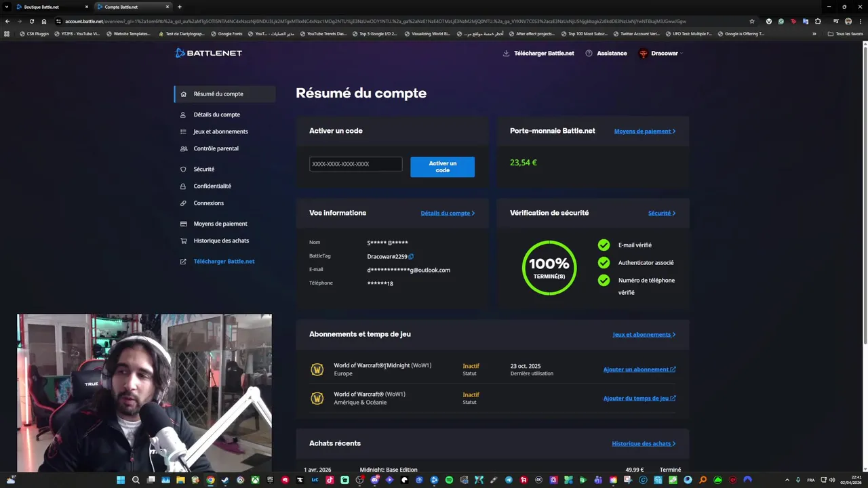Bookmark this page with the star icon
This screenshot has height=488, width=868.
(752, 21)
